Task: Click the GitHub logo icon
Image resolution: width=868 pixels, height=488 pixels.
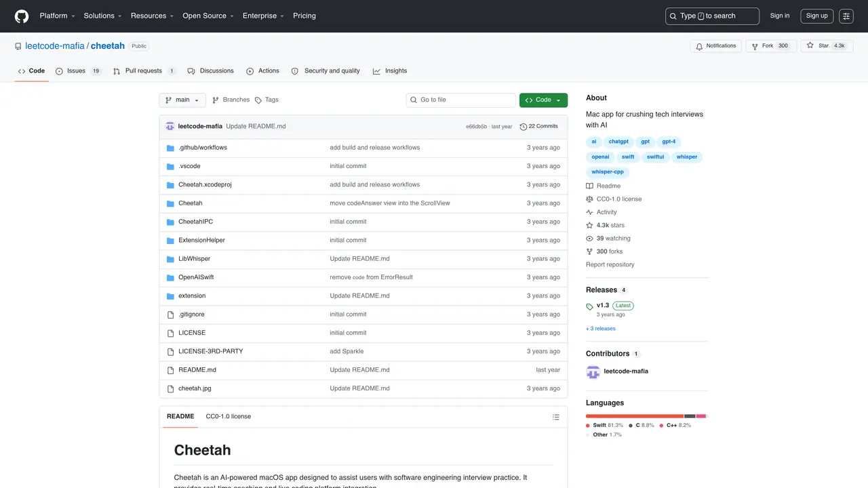Action: (22, 16)
